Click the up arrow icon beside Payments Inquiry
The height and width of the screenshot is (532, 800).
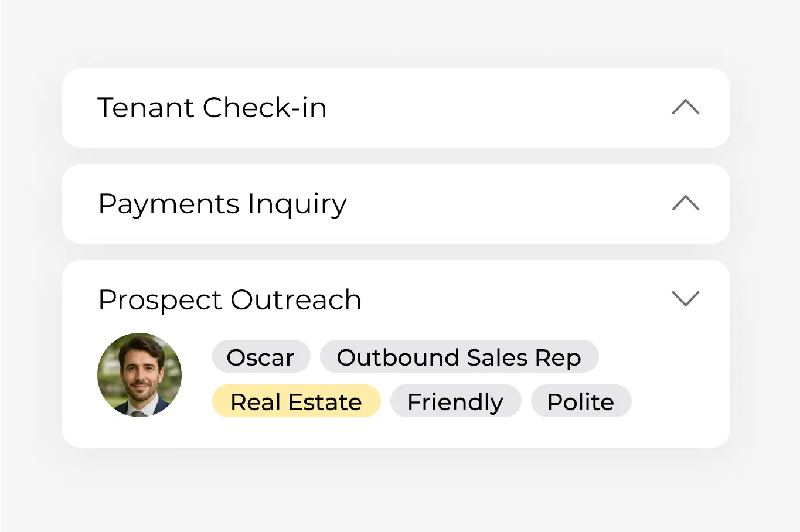click(685, 203)
